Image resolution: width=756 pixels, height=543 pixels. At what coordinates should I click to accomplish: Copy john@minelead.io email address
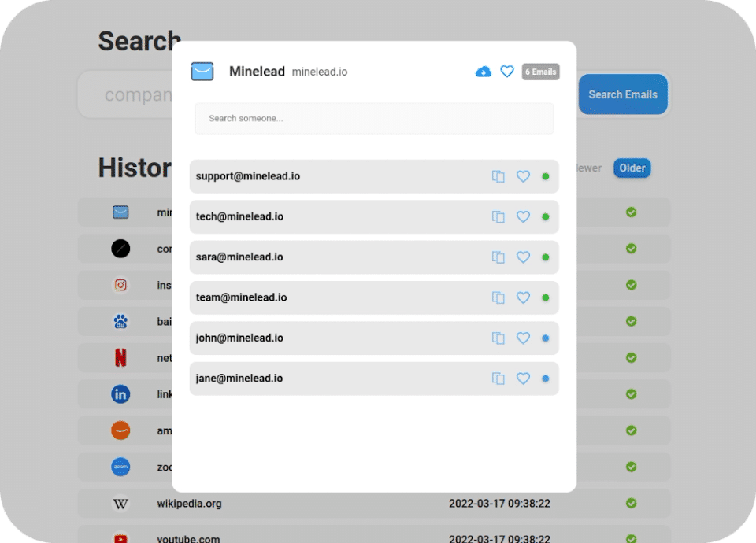[498, 338]
